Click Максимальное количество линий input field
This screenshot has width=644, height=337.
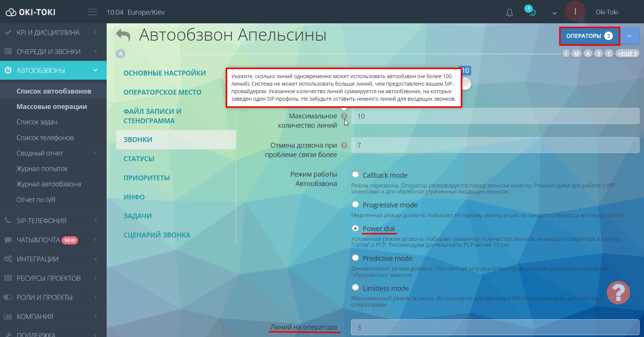click(x=495, y=116)
